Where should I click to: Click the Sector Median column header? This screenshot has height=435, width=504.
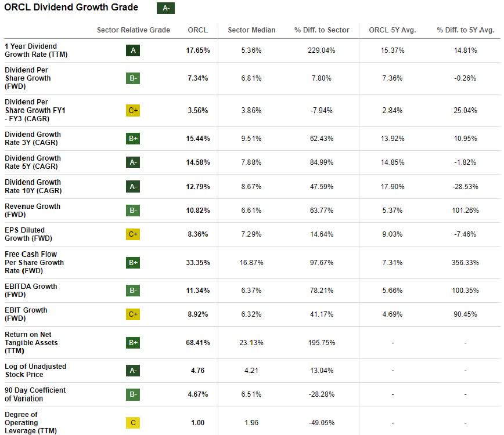point(251,30)
